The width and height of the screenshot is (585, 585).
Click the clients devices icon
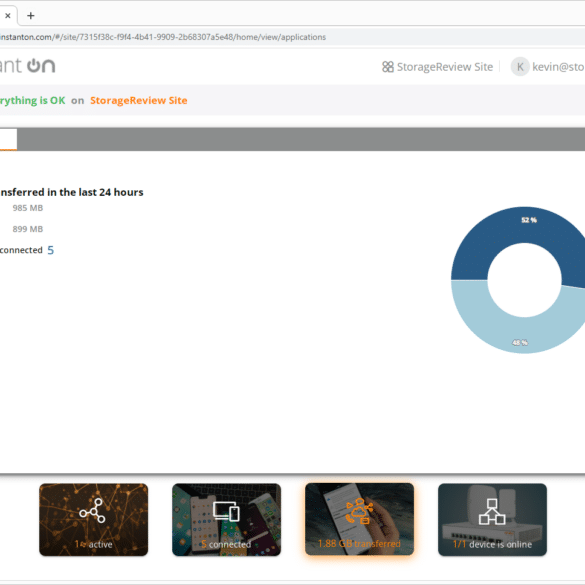pyautogui.click(x=226, y=511)
